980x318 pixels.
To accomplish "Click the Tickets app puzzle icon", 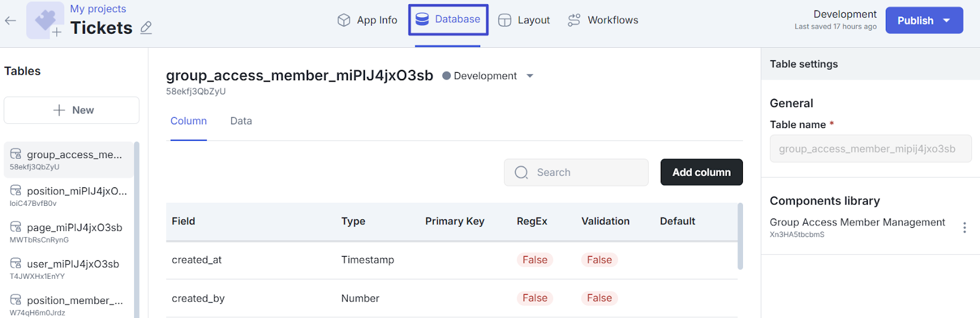I will pyautogui.click(x=45, y=20).
